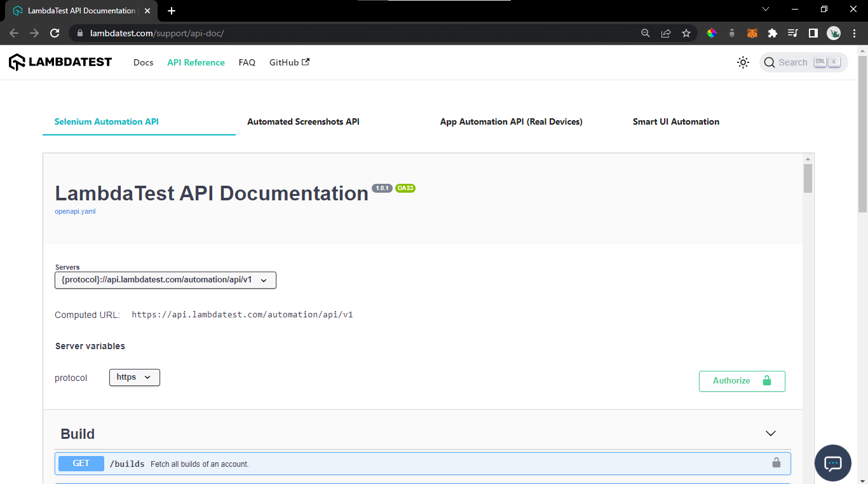Viewport: 868px width, 484px height.
Task: Click the Search box in the header
Action: click(804, 62)
